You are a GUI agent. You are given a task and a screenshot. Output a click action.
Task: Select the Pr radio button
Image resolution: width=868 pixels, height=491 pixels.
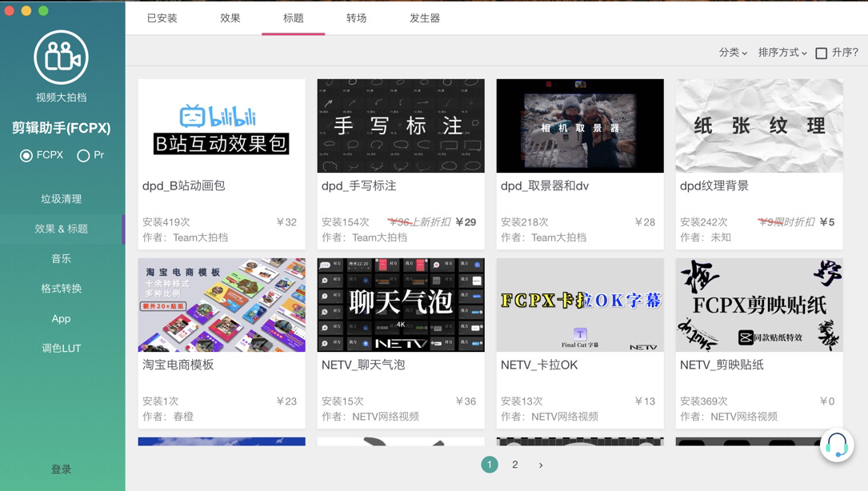tap(83, 156)
